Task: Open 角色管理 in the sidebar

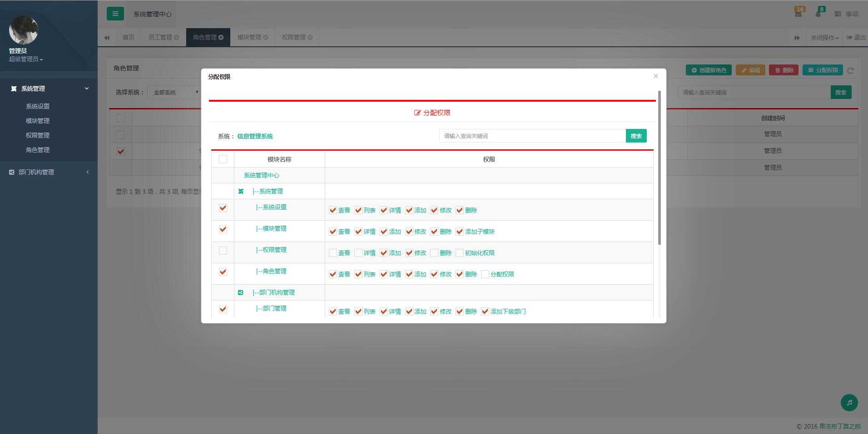Action: point(38,150)
